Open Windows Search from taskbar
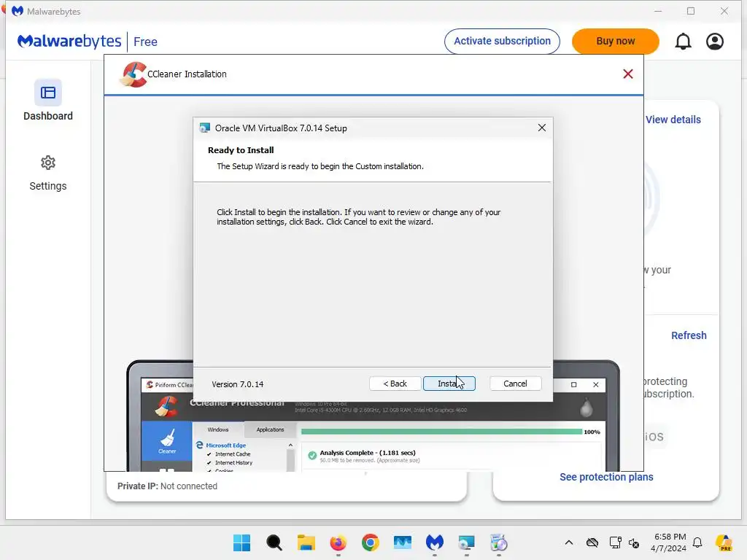Image resolution: width=747 pixels, height=560 pixels. pos(274,542)
